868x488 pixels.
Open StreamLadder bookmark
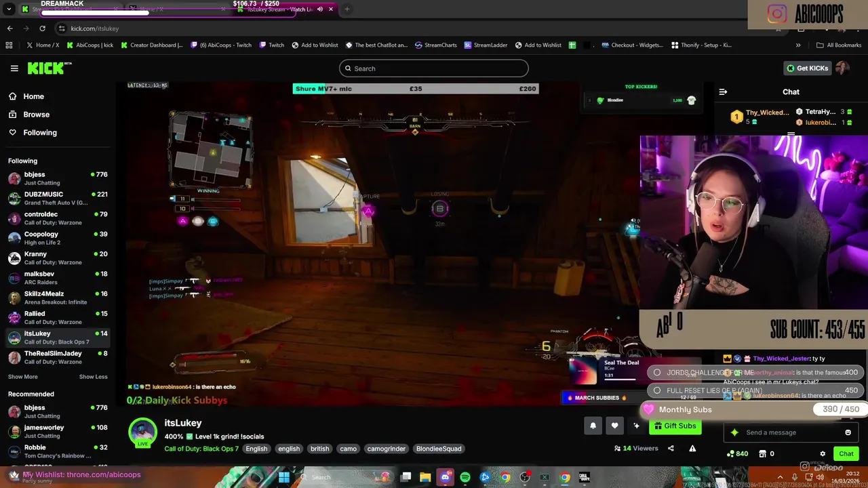pyautogui.click(x=486, y=45)
